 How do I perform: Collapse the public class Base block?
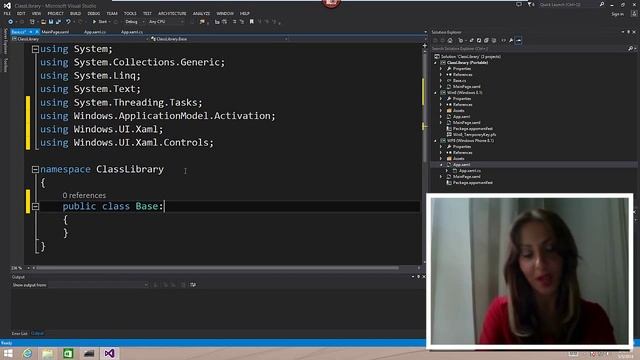(x=36, y=206)
